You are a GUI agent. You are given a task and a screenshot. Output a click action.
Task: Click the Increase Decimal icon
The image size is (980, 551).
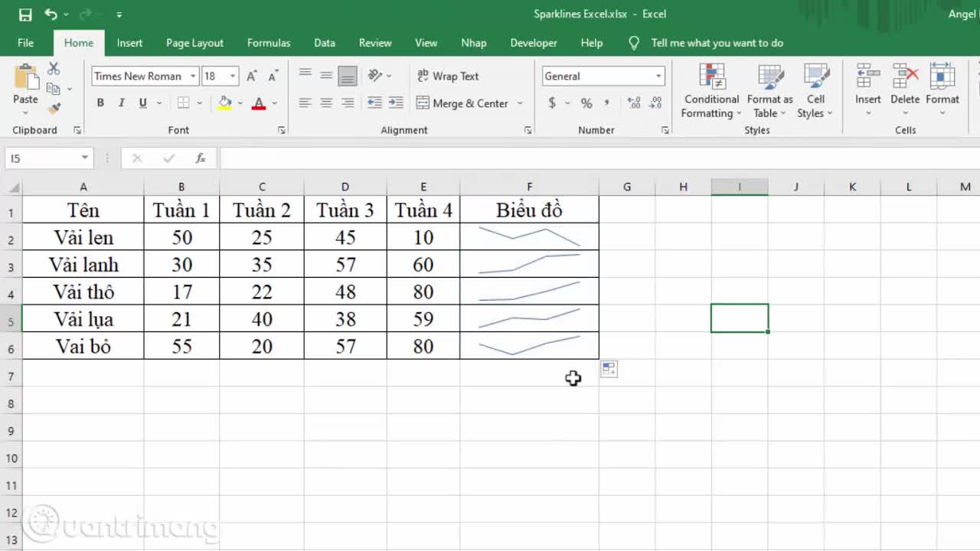(634, 103)
